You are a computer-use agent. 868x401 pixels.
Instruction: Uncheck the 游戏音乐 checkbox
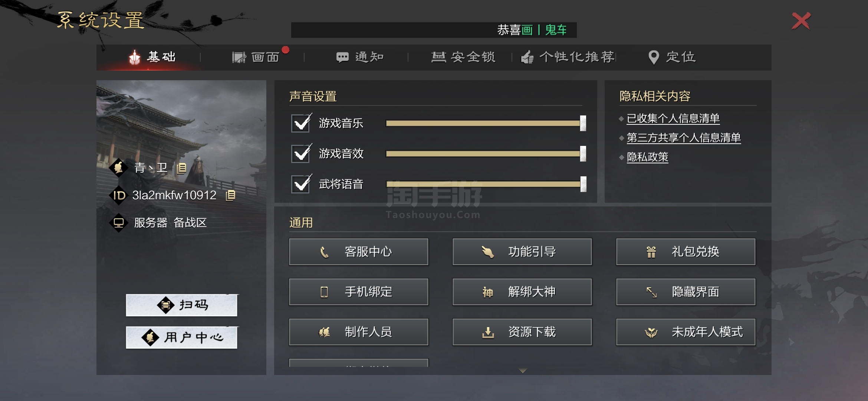[x=300, y=123]
